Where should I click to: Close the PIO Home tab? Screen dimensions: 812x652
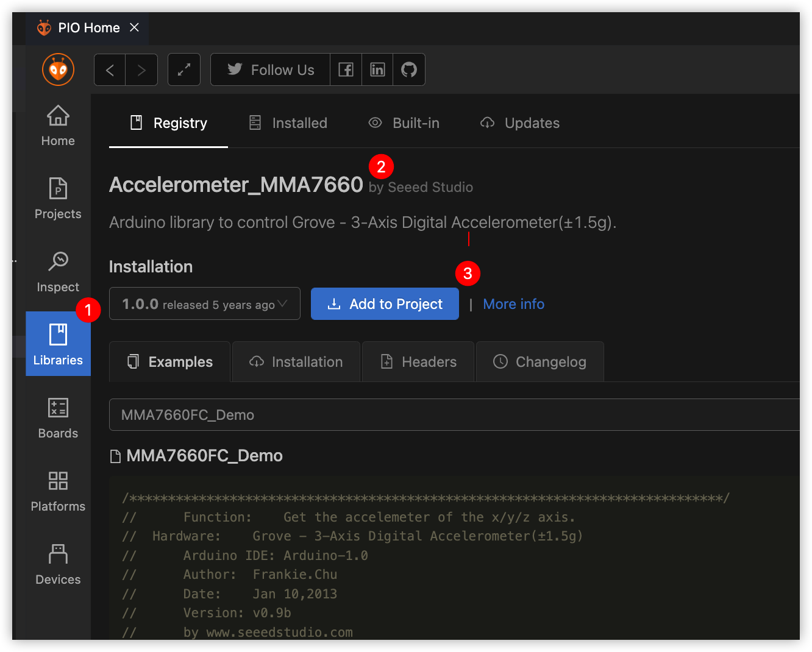tap(135, 27)
